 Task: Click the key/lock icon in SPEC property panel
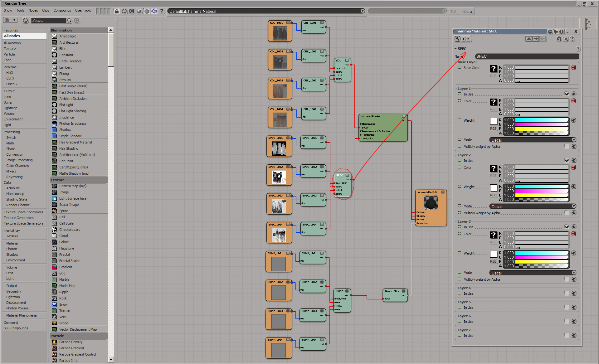coord(457,39)
